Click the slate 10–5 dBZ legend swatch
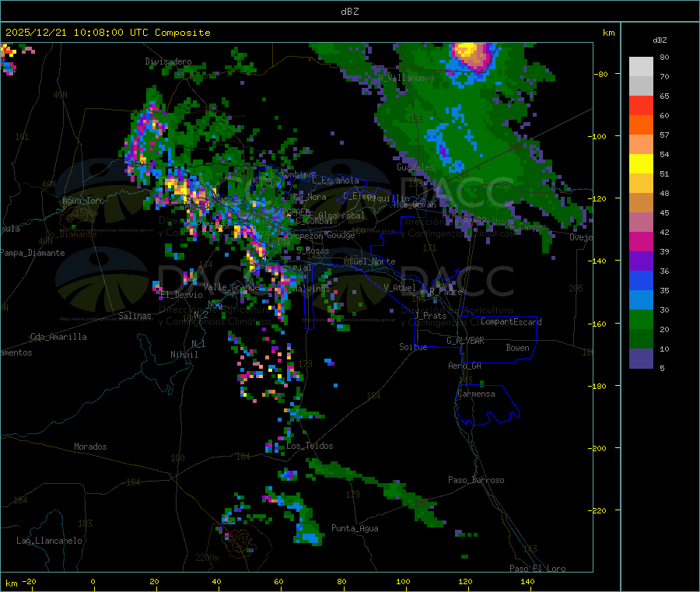Viewport: 700px width, 592px height. 641,359
